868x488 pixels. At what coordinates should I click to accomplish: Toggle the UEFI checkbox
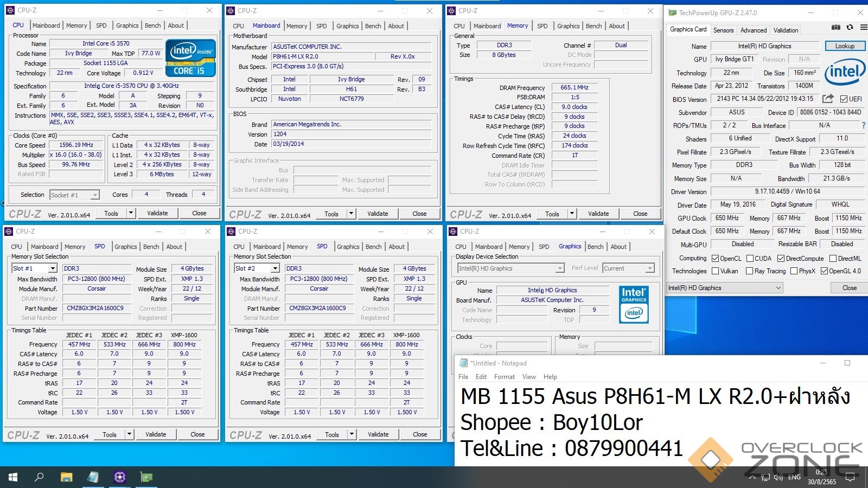tap(844, 99)
